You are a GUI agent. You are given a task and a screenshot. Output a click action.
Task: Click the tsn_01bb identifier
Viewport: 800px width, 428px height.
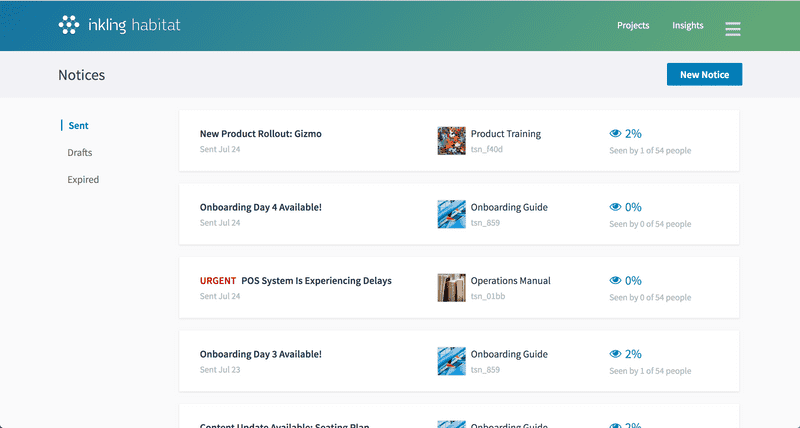point(488,296)
